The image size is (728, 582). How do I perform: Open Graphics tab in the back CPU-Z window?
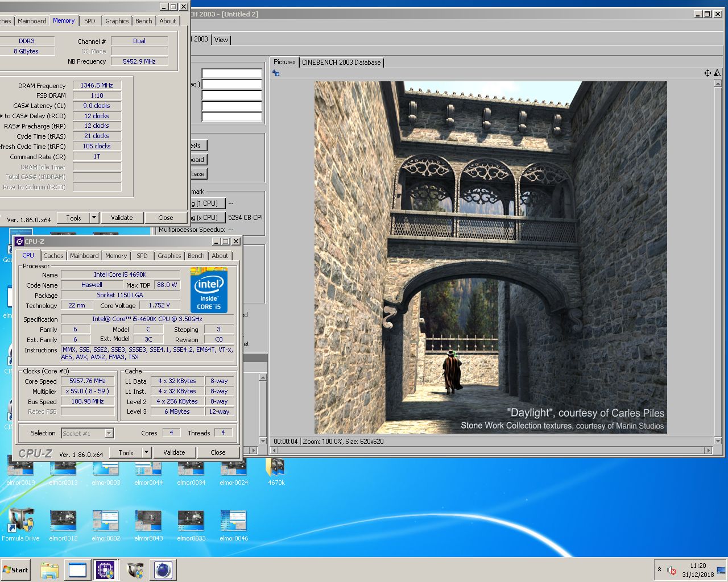(x=117, y=21)
